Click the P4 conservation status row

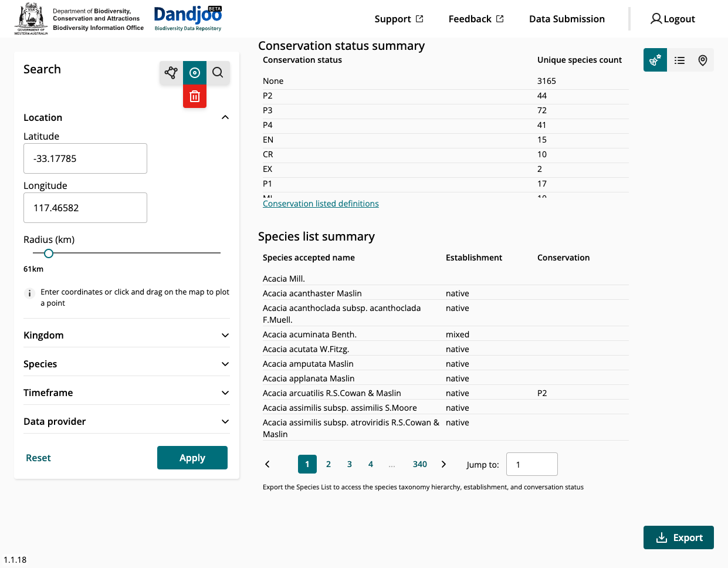click(446, 125)
